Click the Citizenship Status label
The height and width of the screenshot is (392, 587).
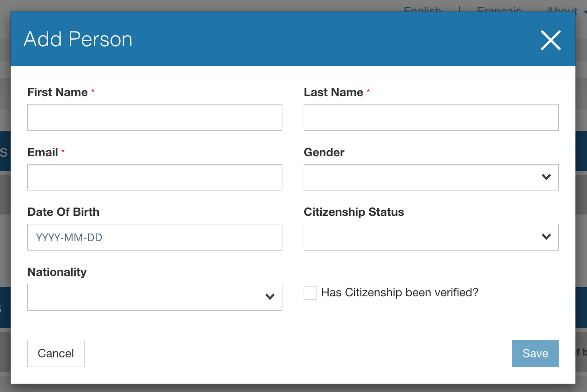[x=354, y=212]
